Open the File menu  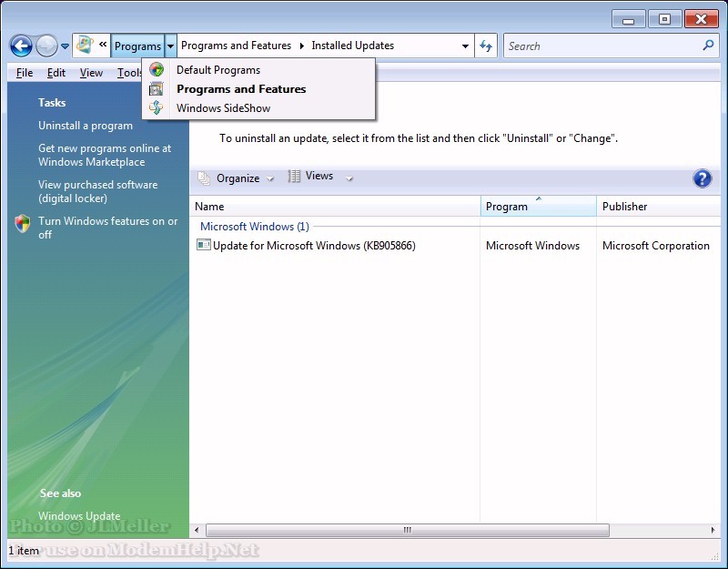tap(25, 73)
